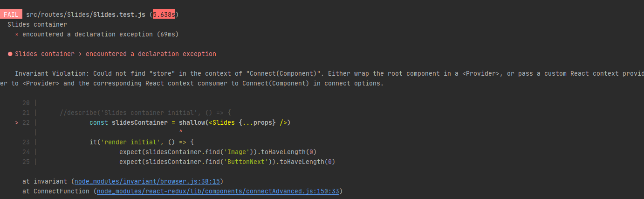The image size is (644, 199).
Task: Click the expect find('ButtonNext') line
Action: click(x=227, y=162)
